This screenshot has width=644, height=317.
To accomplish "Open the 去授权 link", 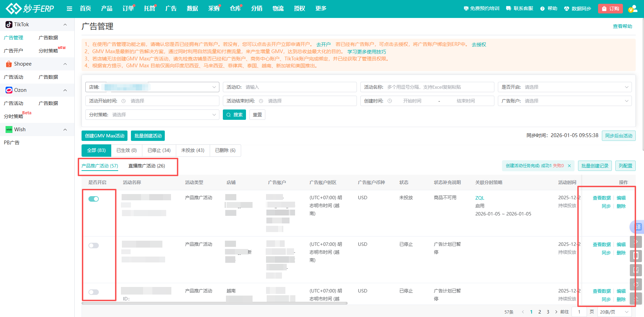I will [x=479, y=45].
